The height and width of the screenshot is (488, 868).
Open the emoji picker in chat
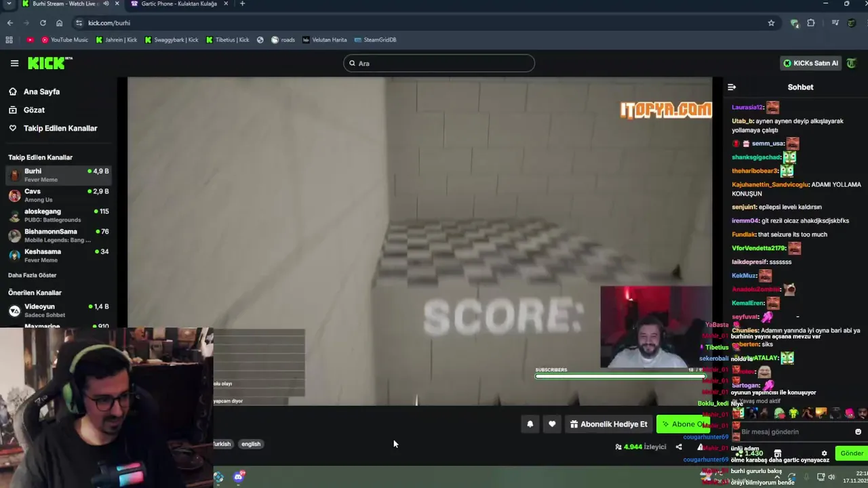(x=858, y=432)
